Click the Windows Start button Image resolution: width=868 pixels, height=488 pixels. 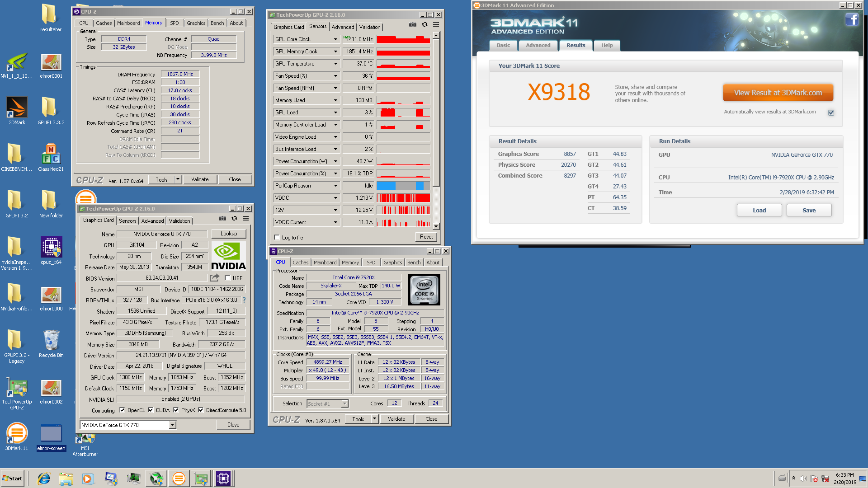point(13,479)
